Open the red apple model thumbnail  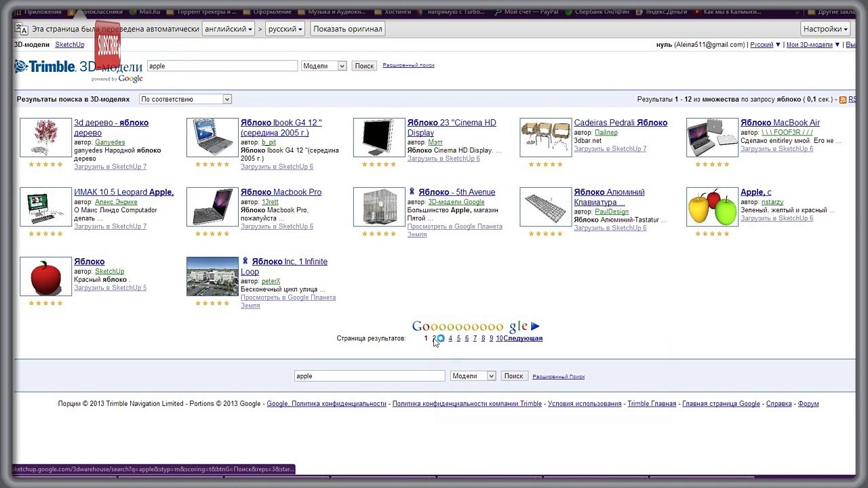click(45, 277)
